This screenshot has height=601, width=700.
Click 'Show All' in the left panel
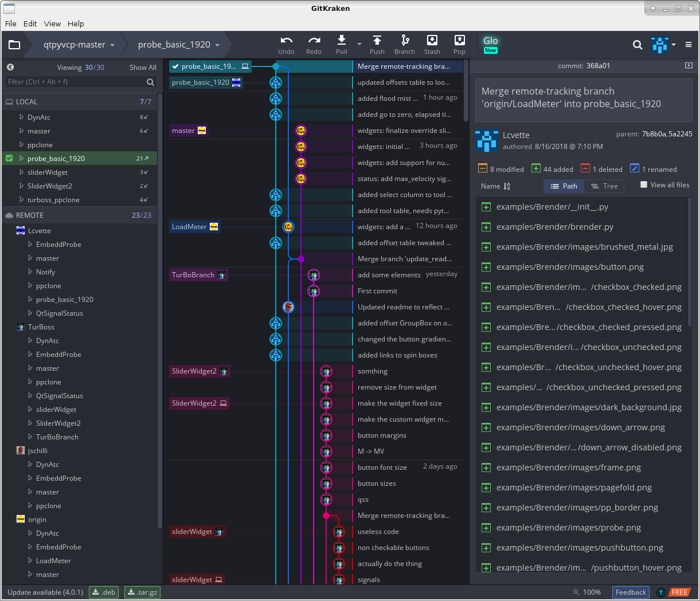pyautogui.click(x=143, y=67)
